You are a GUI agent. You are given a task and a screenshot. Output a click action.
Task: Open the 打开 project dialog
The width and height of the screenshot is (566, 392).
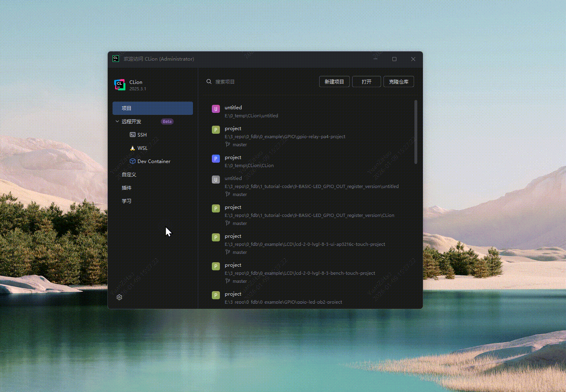coord(366,81)
